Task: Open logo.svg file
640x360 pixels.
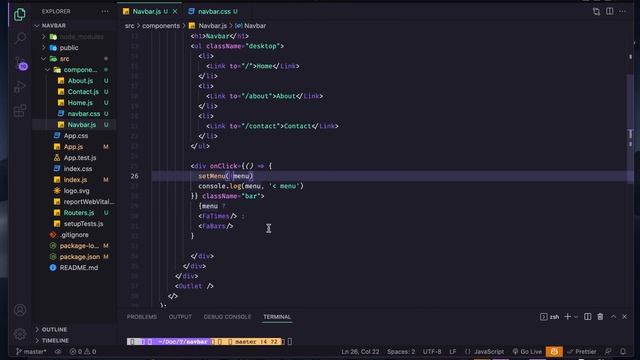Action: click(x=76, y=191)
